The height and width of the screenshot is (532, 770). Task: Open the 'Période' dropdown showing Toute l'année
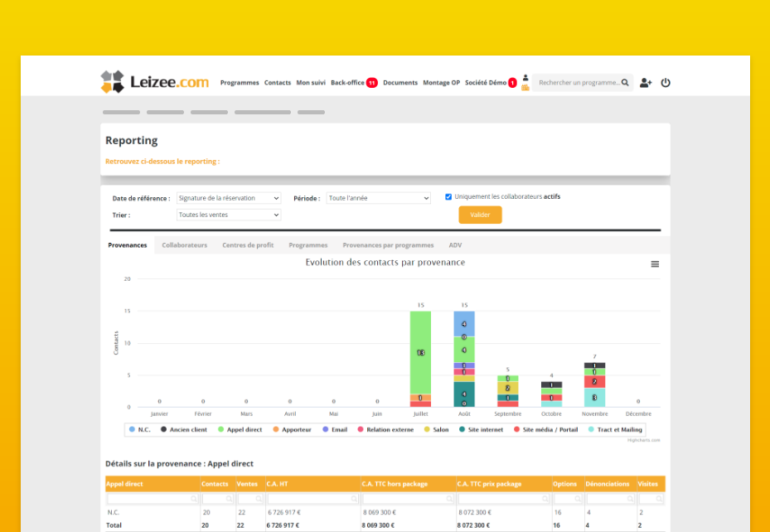point(378,198)
